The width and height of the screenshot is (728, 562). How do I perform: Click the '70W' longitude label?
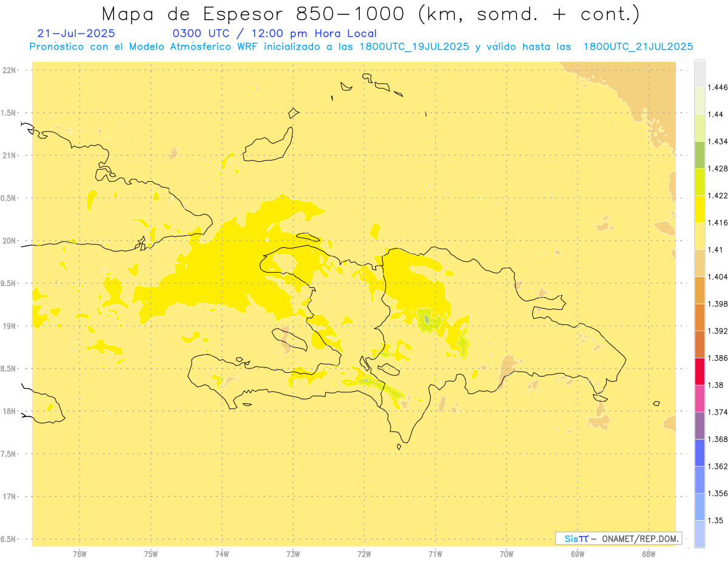click(x=507, y=554)
